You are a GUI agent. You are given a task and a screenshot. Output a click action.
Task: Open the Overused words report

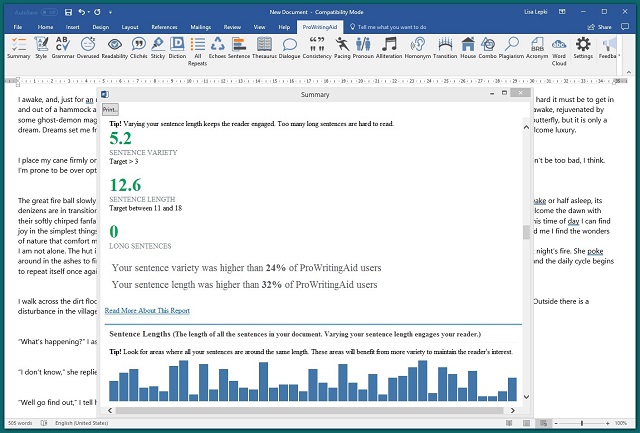tap(88, 48)
